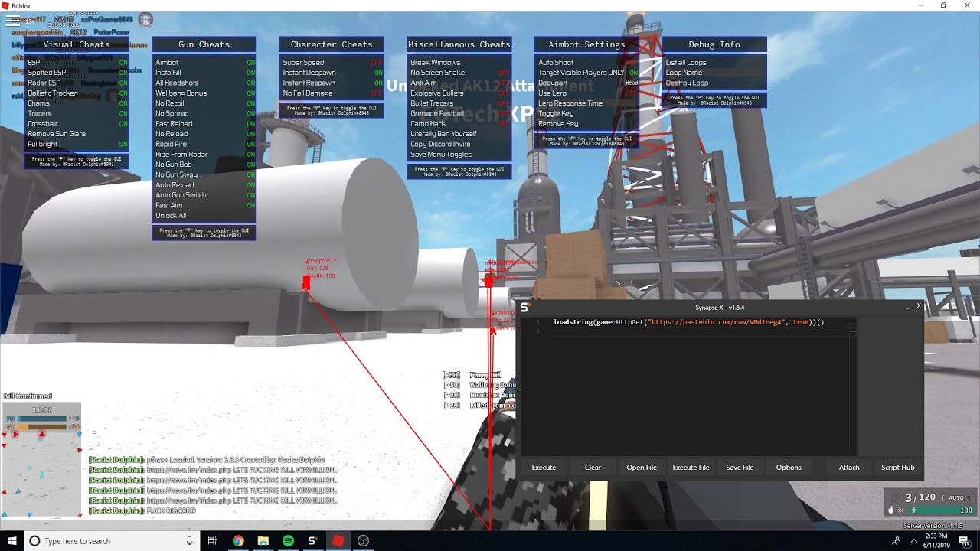Viewport: 980px width, 551px height.
Task: Click the Windows taskbar search box
Action: (113, 541)
